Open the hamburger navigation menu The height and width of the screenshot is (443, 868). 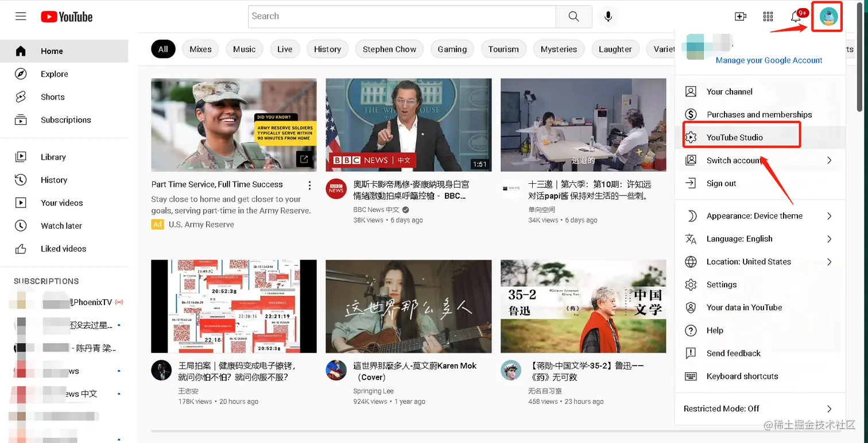21,16
